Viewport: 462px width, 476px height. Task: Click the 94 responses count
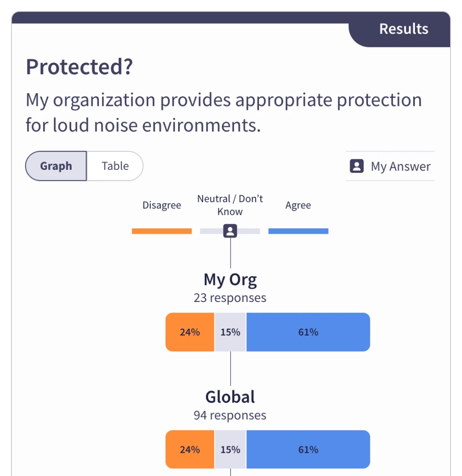coord(230,415)
